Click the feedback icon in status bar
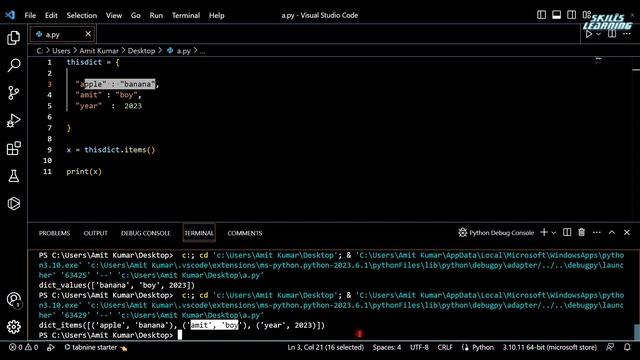 click(x=610, y=347)
